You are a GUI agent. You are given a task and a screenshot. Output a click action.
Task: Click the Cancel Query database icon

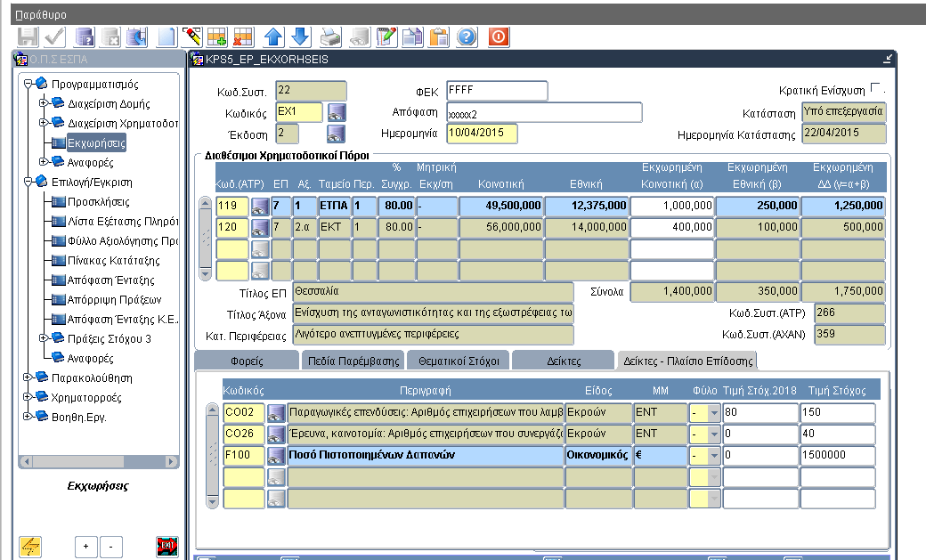click(110, 37)
